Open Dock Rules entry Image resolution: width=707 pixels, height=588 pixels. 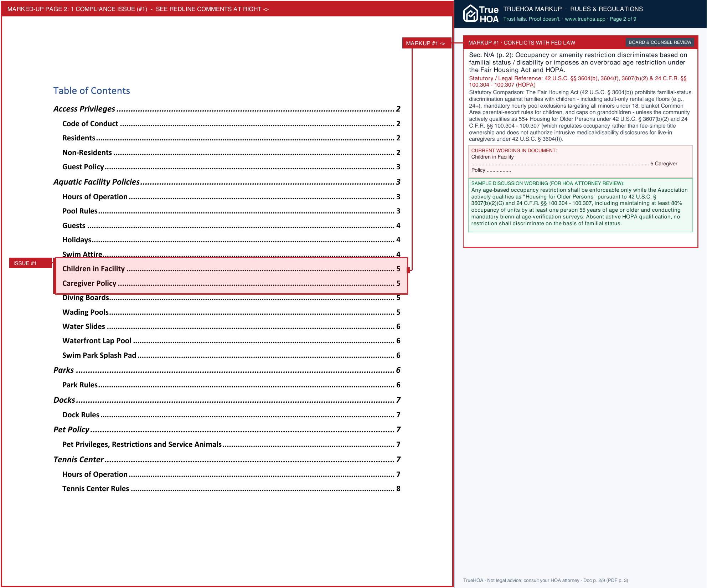pyautogui.click(x=231, y=415)
